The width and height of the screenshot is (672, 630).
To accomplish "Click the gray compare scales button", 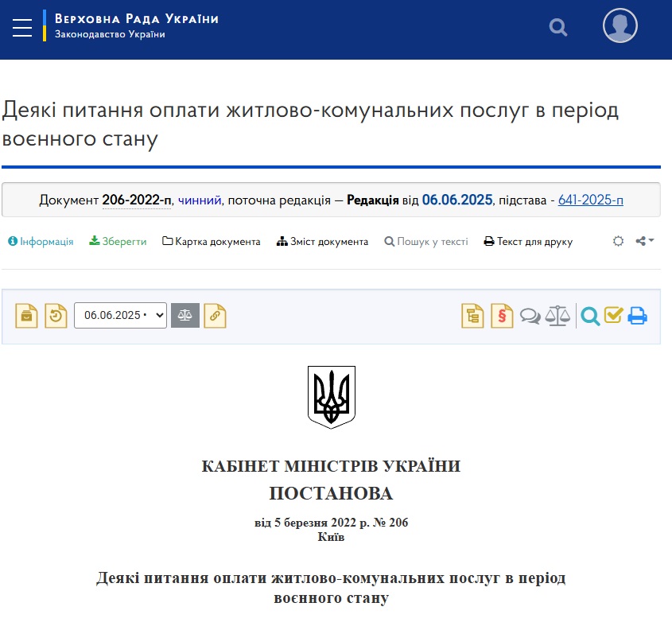I will tap(185, 316).
